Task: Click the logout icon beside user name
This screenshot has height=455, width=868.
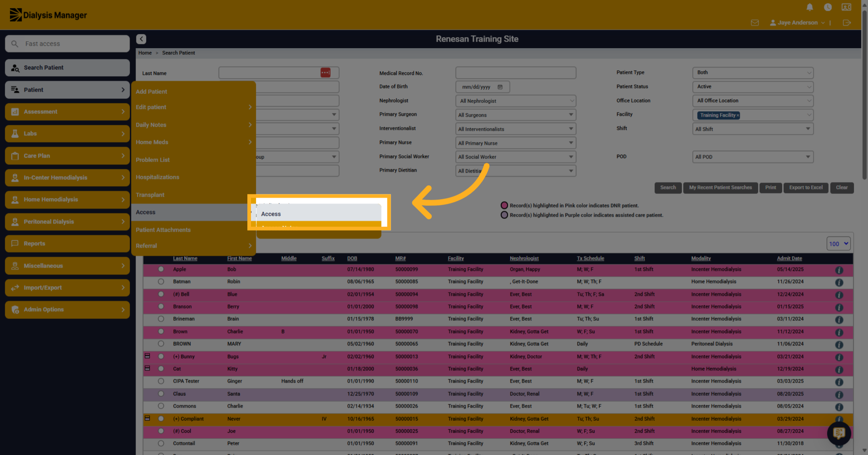Action: point(847,23)
